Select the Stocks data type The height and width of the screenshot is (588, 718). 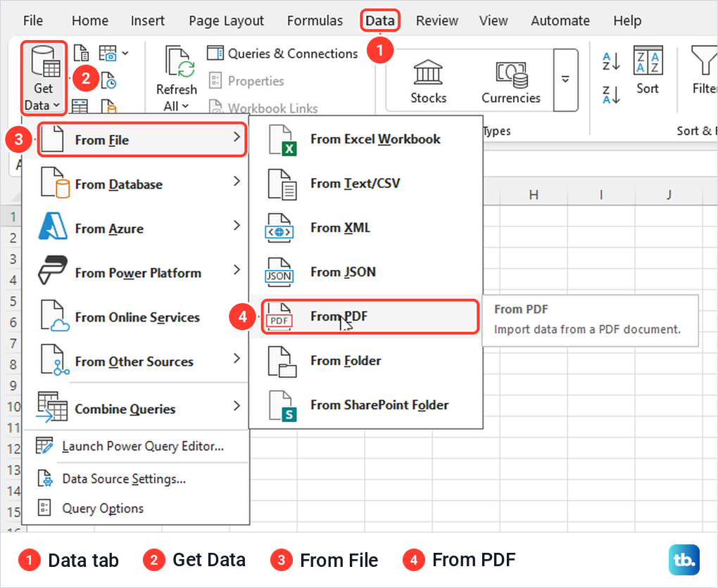[x=428, y=82]
